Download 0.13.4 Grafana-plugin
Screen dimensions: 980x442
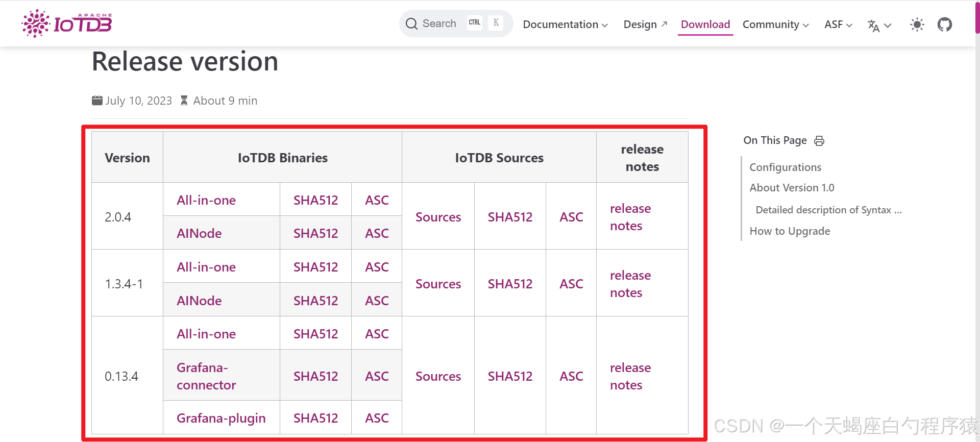tap(221, 418)
